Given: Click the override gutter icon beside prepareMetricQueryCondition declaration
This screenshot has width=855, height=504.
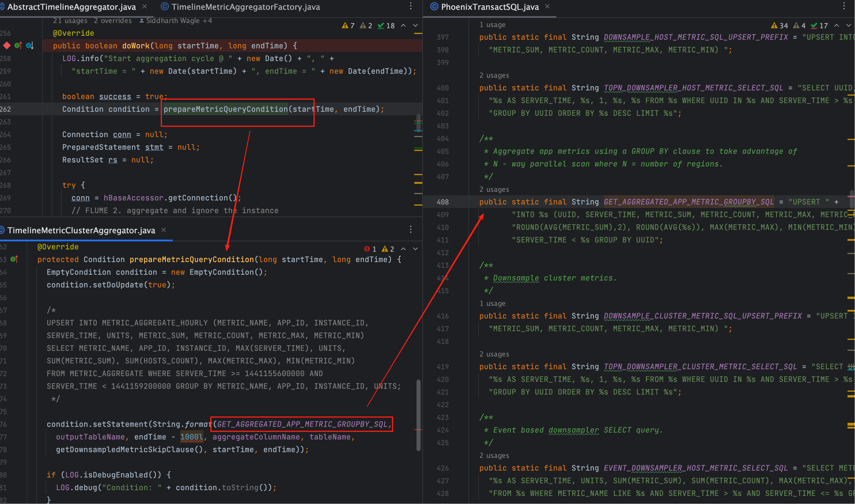Looking at the screenshot, I should pos(14,259).
